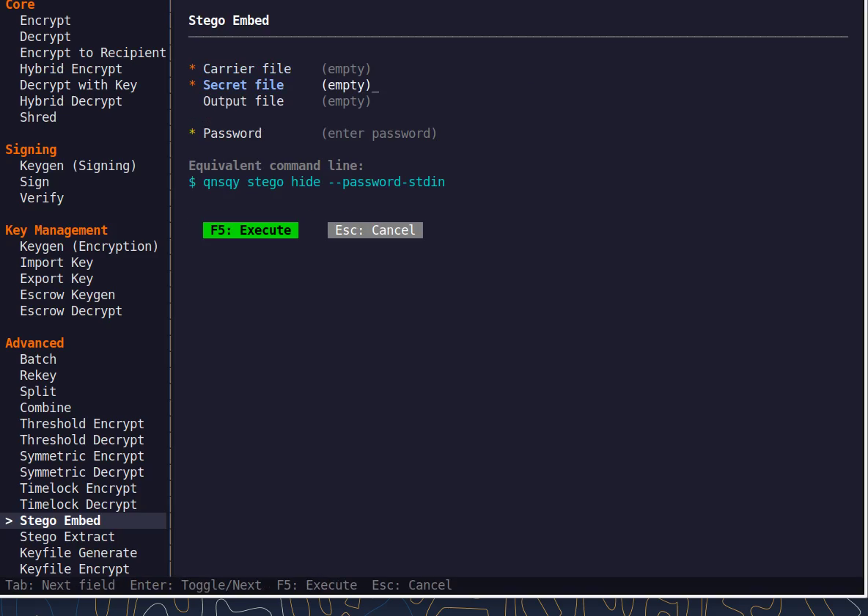Click the qnsqy stego hide command text
This screenshot has width=868, height=616.
click(x=324, y=182)
